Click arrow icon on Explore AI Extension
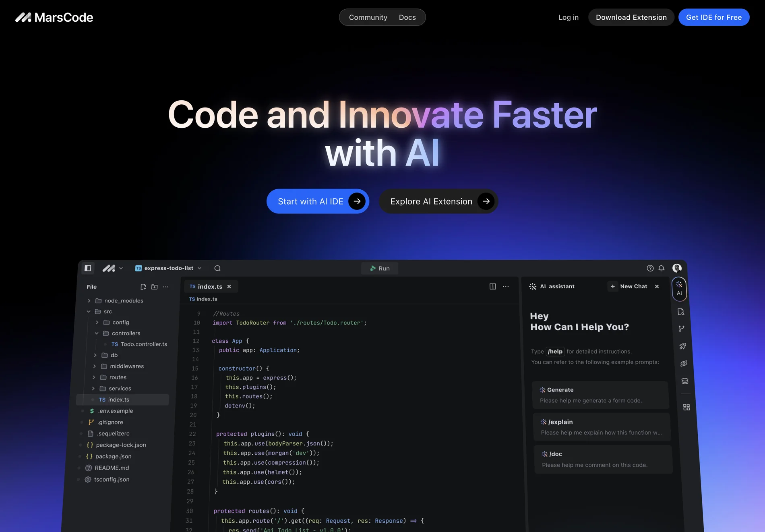 [x=486, y=201]
